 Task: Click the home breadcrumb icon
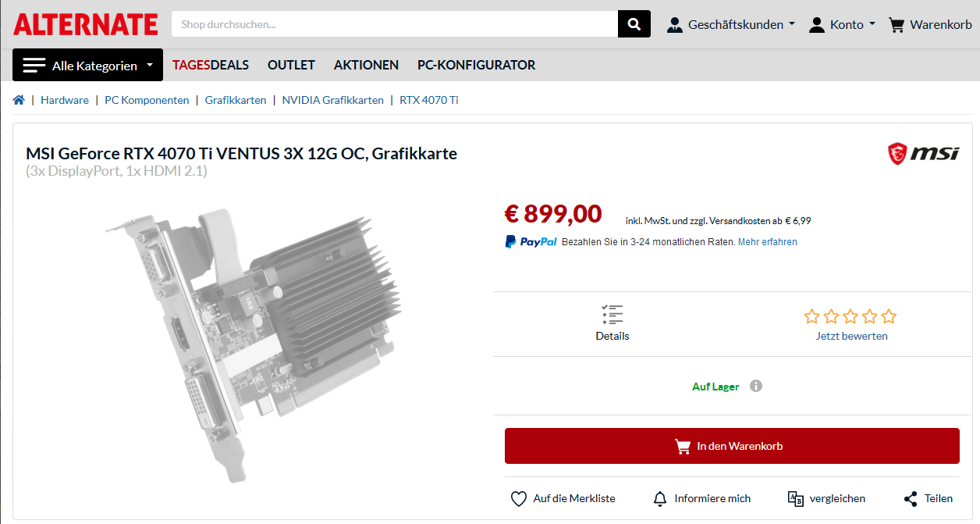(19, 100)
